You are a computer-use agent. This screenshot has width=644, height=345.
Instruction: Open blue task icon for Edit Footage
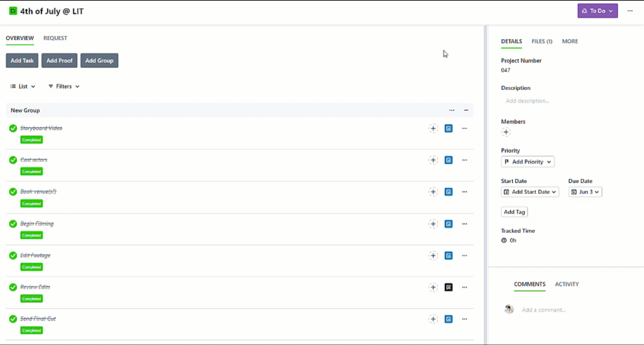click(449, 256)
